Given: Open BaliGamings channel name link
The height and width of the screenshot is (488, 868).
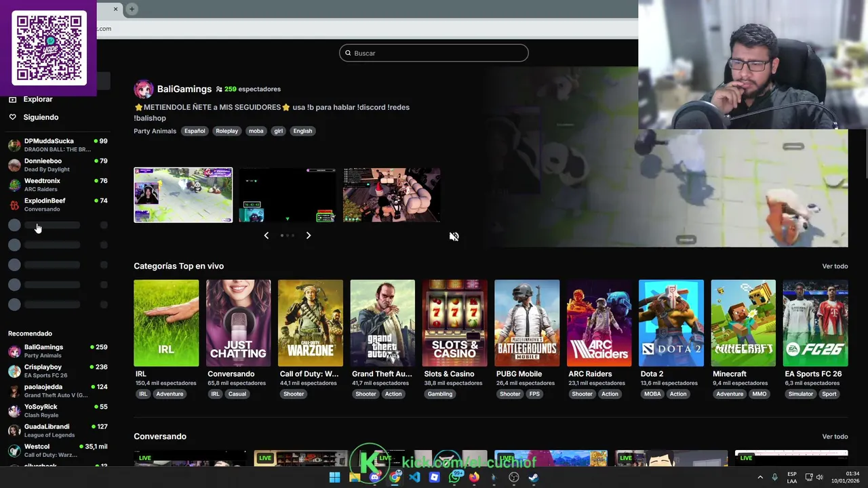Looking at the screenshot, I should click(184, 89).
